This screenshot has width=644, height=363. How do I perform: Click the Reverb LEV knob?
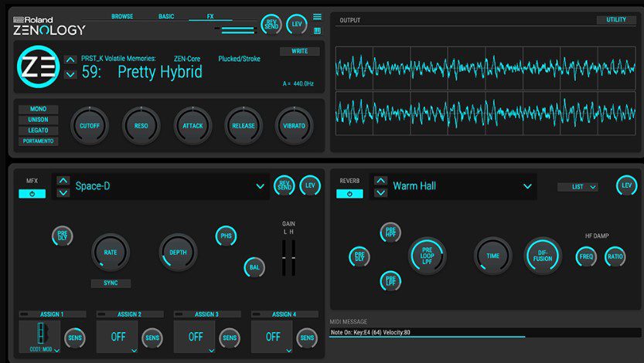[626, 185]
